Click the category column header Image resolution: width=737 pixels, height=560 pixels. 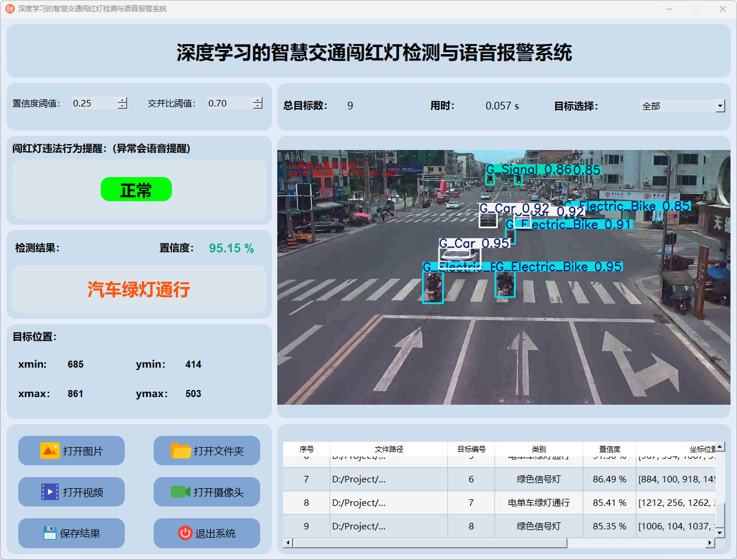click(x=539, y=449)
